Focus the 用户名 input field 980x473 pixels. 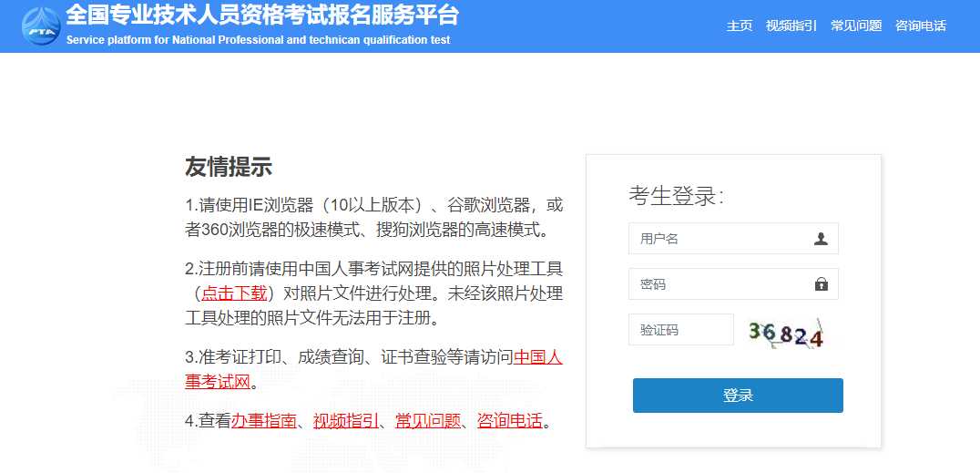click(720, 239)
